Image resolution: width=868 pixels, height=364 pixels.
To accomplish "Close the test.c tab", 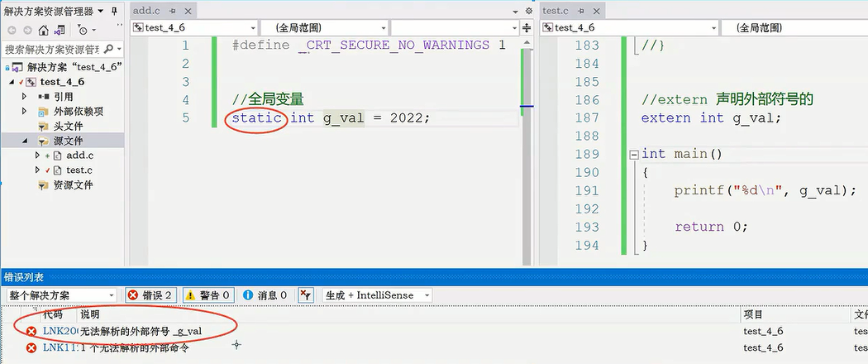I will pyautogui.click(x=596, y=11).
